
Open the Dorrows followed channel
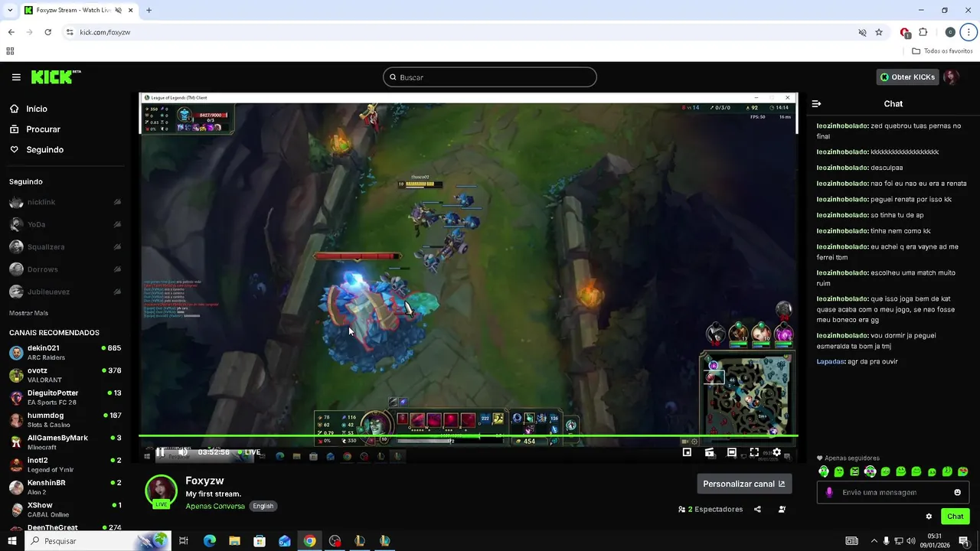click(65, 269)
